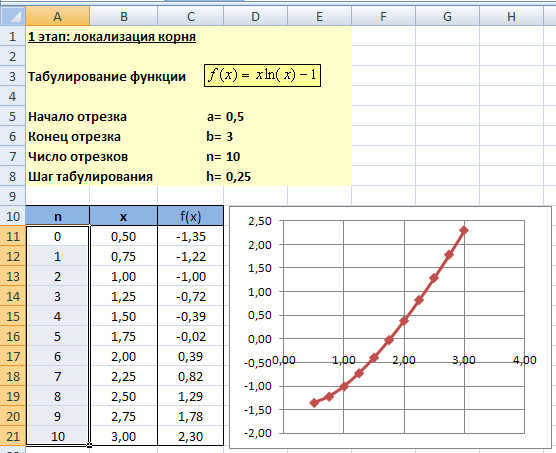This screenshot has width=556, height=453.
Task: Click the x cell '2,75'
Action: click(123, 416)
